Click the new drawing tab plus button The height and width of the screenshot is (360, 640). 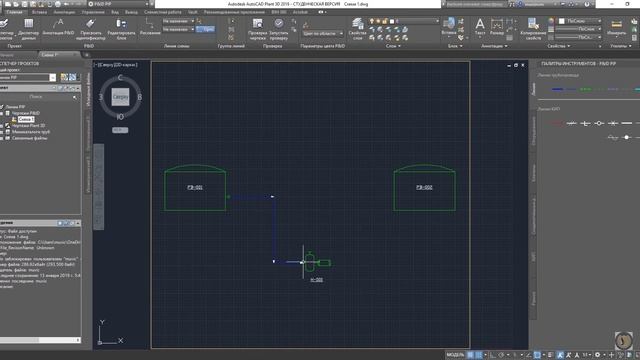(87, 54)
